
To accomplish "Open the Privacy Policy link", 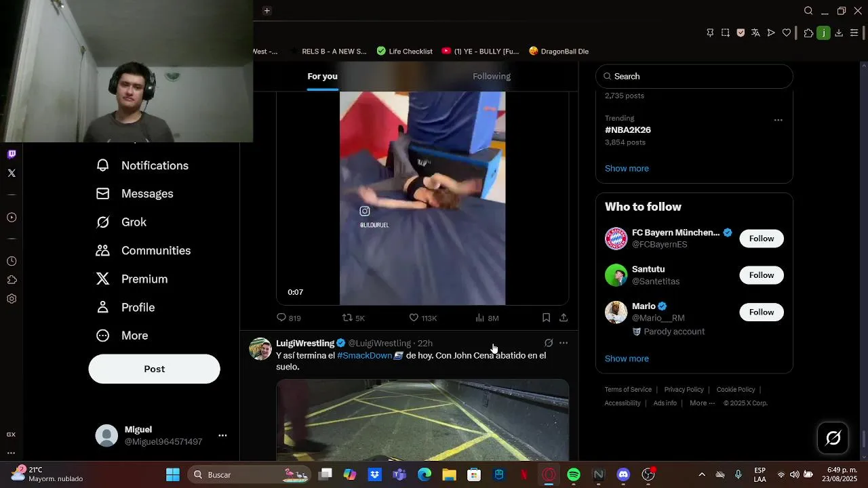I will click(x=684, y=390).
